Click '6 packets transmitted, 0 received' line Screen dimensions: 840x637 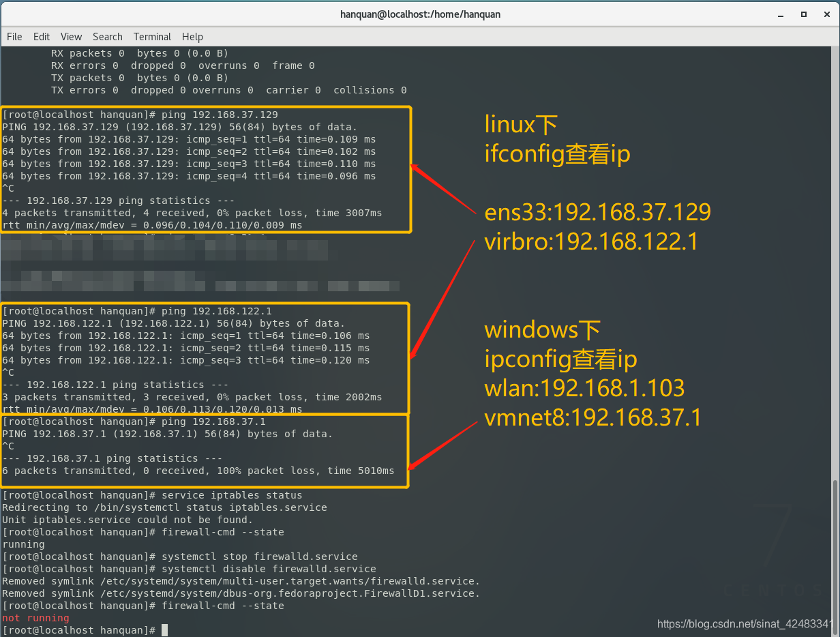(x=198, y=471)
